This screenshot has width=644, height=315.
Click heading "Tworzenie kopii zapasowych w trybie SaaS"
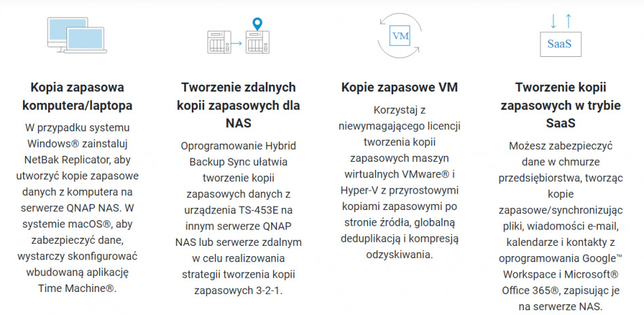560,106
